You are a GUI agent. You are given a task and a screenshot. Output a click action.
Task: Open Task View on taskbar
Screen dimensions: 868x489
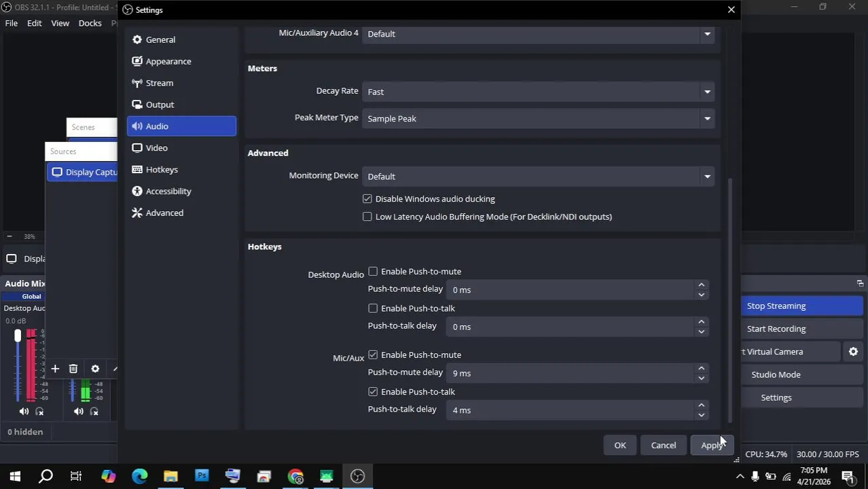[x=76, y=477]
